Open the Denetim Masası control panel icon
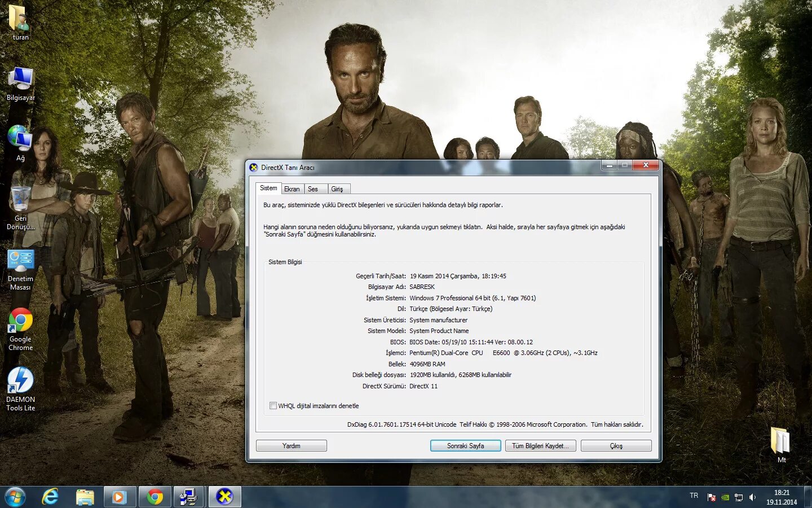The image size is (812, 508). pyautogui.click(x=20, y=269)
